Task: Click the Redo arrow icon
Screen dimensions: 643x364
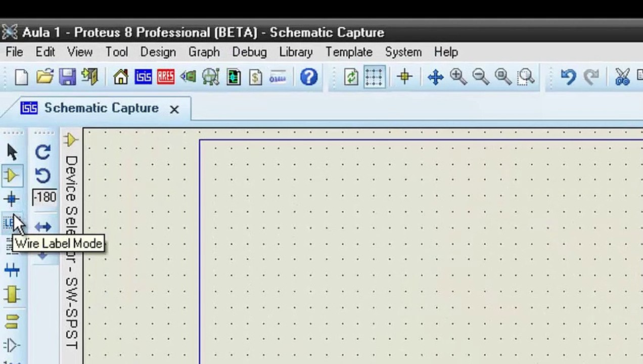Action: [x=590, y=77]
